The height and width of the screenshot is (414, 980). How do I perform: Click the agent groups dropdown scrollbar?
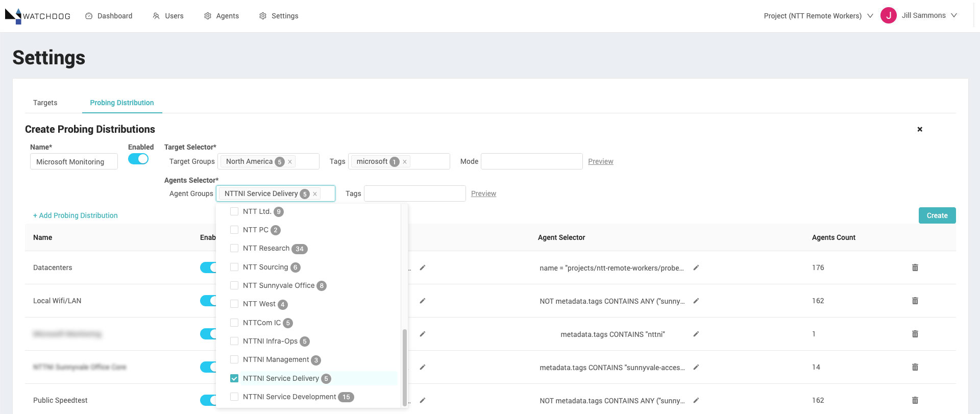click(x=405, y=368)
